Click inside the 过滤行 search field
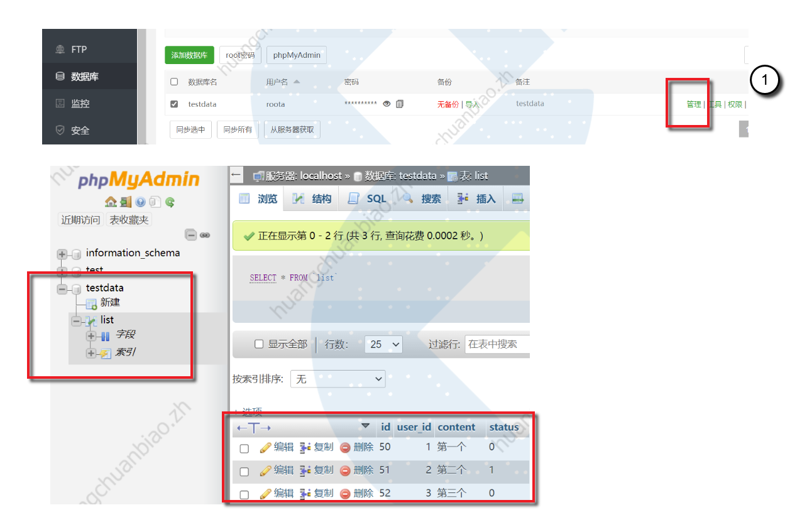Screen dimensions: 807x532 [497, 344]
